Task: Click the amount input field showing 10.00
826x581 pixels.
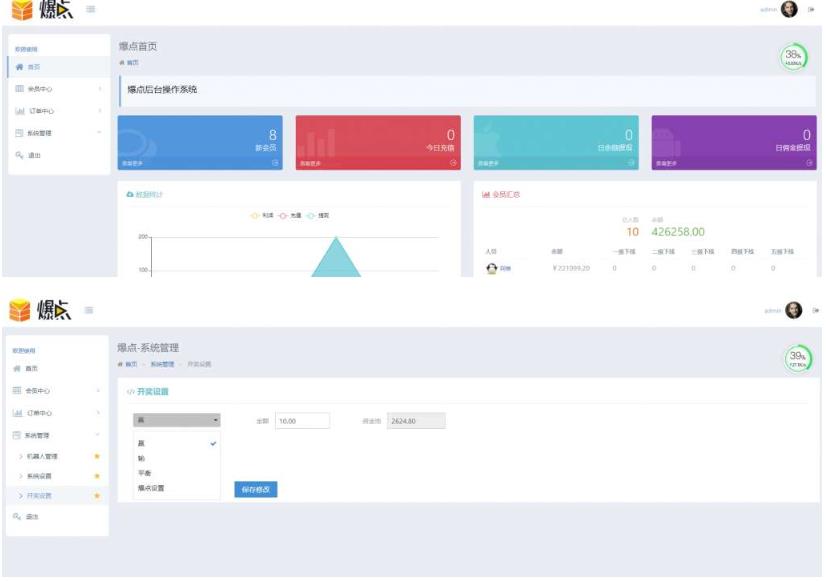Action: tap(302, 421)
